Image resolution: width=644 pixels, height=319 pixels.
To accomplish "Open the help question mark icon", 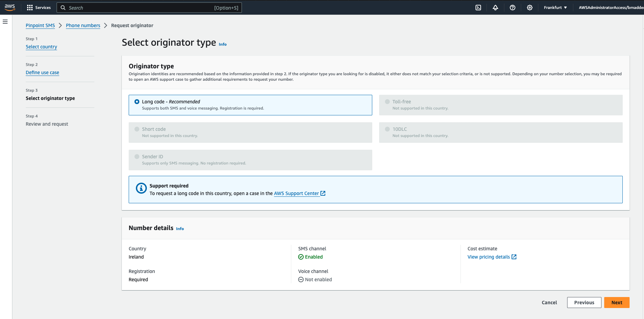I will point(513,8).
